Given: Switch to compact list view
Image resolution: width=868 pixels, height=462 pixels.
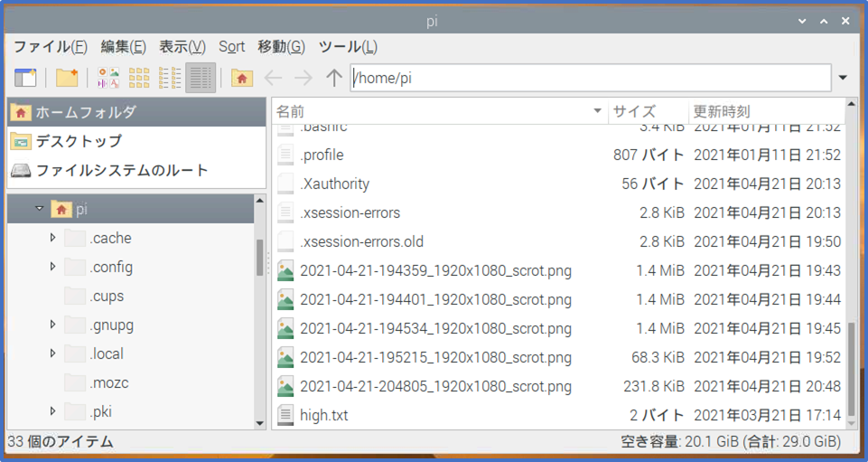Looking at the screenshot, I should [170, 78].
